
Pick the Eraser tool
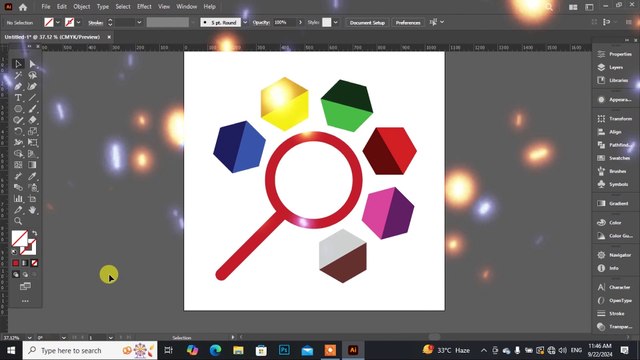(33, 120)
